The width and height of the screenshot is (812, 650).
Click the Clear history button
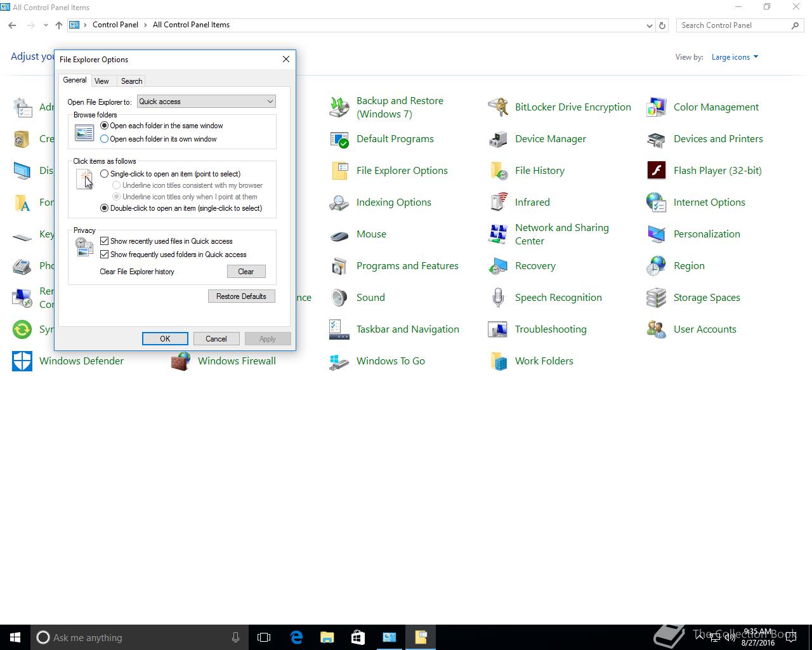click(246, 272)
